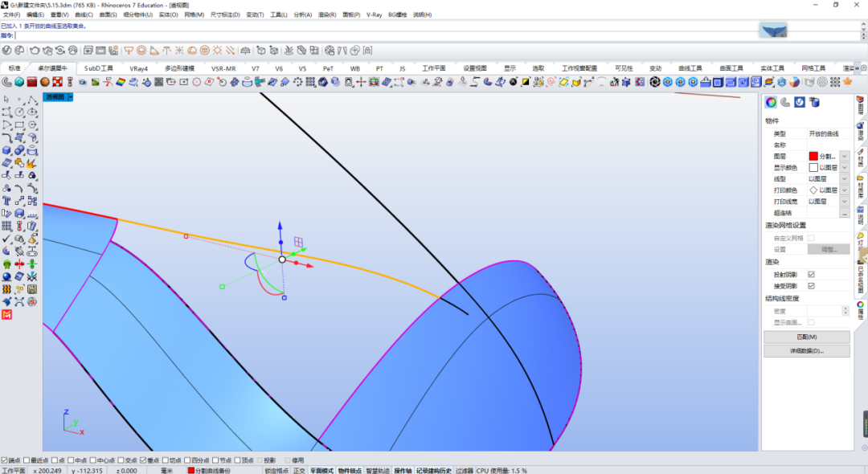Toggle 正交 ortho in status bar
Image resolution: width=868 pixels, height=474 pixels.
[x=300, y=471]
